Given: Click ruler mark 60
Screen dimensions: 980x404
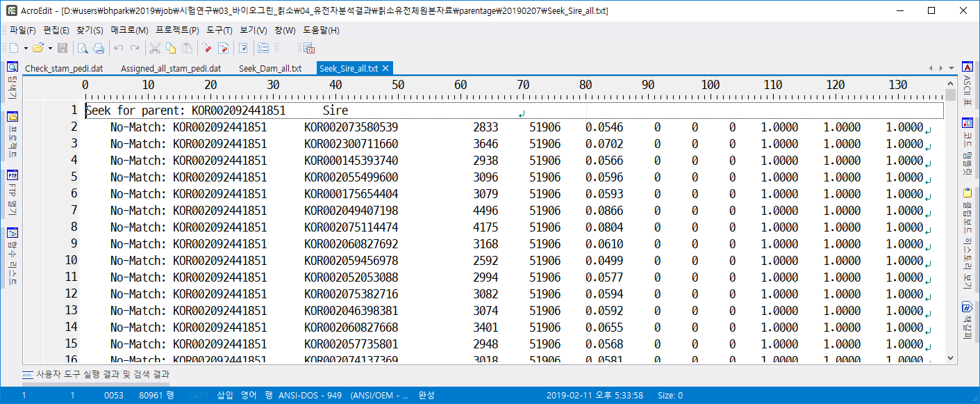Looking at the screenshot, I should point(460,85).
